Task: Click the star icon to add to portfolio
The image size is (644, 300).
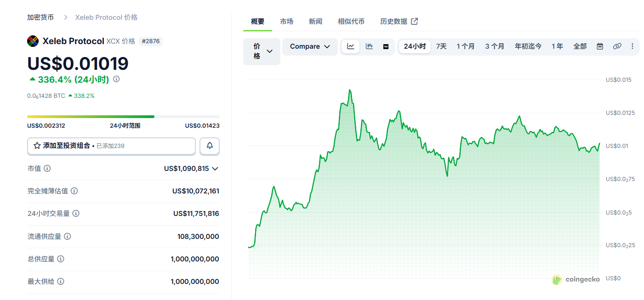Action: pyautogui.click(x=37, y=146)
